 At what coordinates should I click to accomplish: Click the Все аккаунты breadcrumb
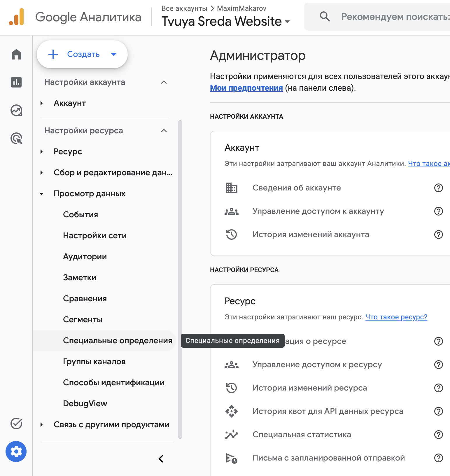pos(184,8)
